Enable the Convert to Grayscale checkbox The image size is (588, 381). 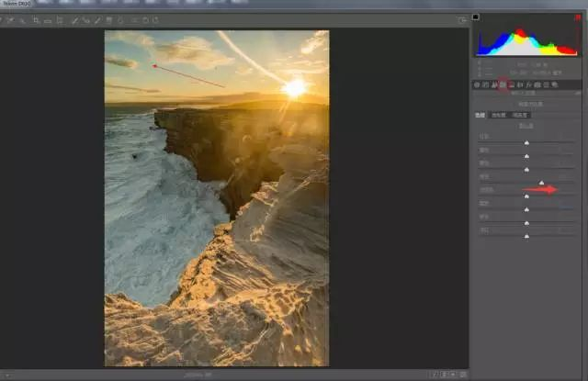(x=516, y=105)
